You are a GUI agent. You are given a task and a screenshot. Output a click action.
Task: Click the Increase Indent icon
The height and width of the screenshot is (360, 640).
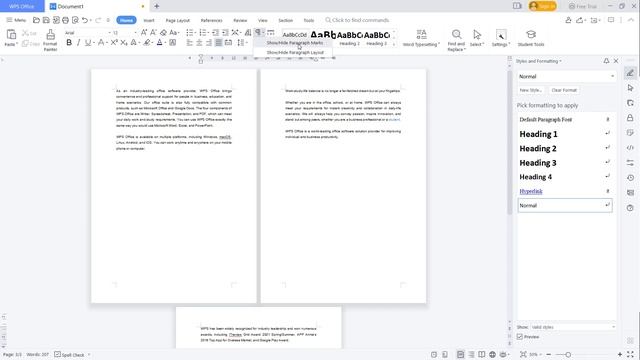pyautogui.click(x=225, y=32)
